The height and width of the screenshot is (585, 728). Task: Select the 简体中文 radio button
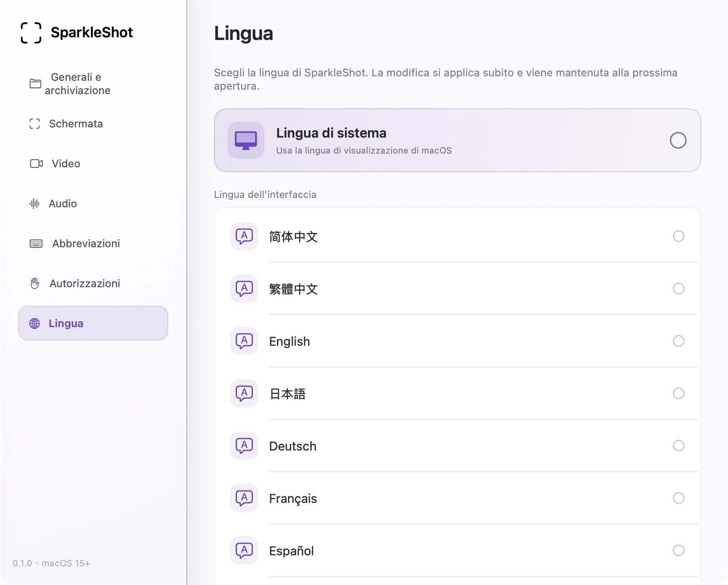coord(678,236)
